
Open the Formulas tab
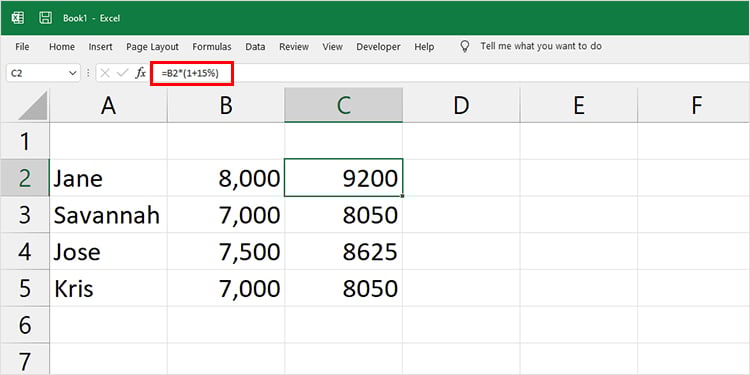[x=212, y=47]
